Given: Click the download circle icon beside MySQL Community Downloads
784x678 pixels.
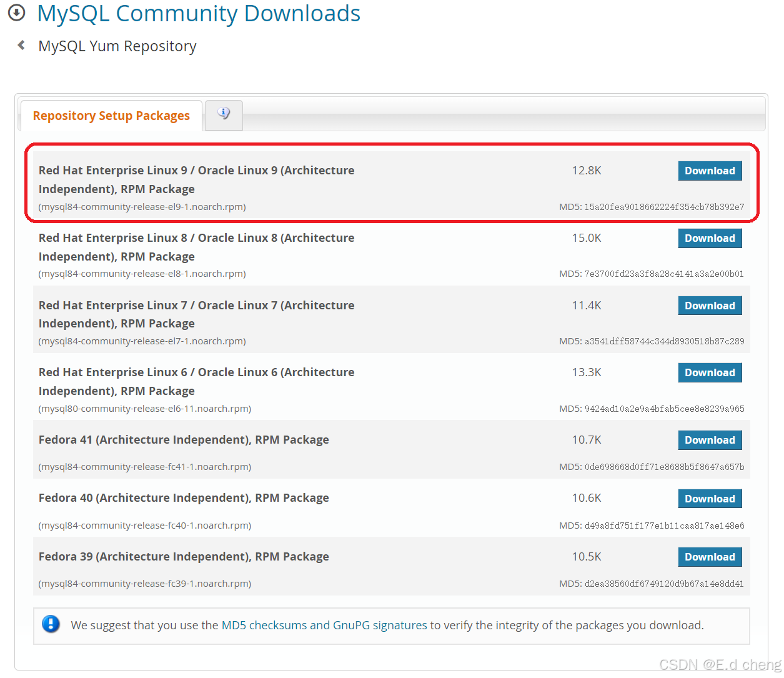Looking at the screenshot, I should (16, 12).
